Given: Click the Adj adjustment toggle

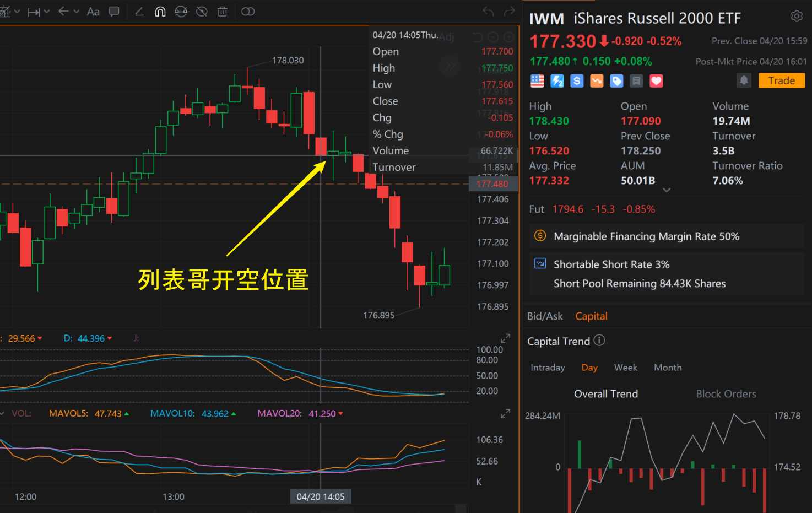Looking at the screenshot, I should click(x=447, y=37).
